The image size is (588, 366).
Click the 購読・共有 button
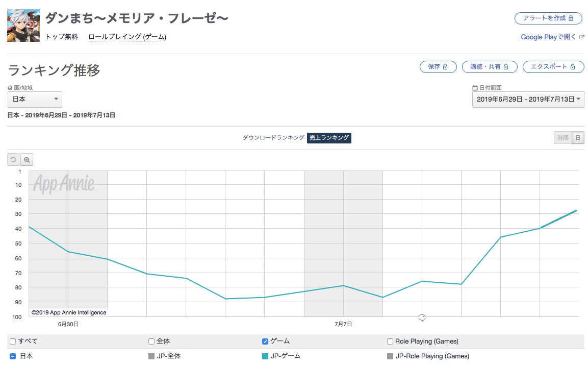(x=490, y=67)
